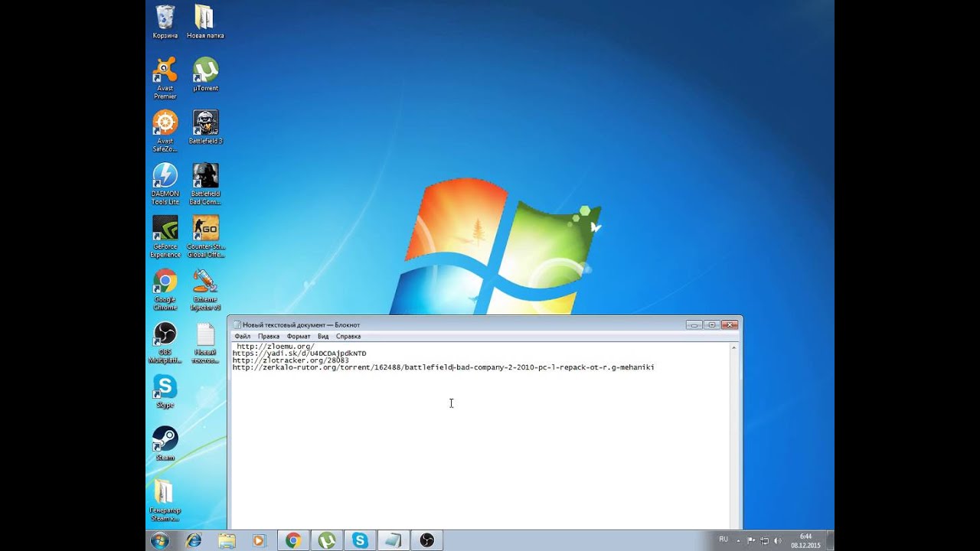Click the zerkalo-rutor.org torrent line
The width and height of the screenshot is (980, 551).
click(x=443, y=367)
